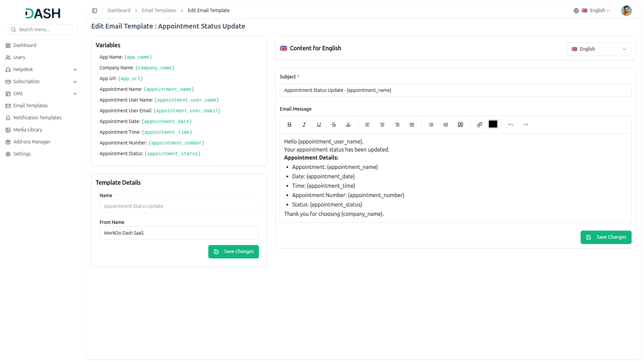Viewport: 644px width, 362px height.
Task: Toggle underline formatting icon
Action: click(x=319, y=125)
